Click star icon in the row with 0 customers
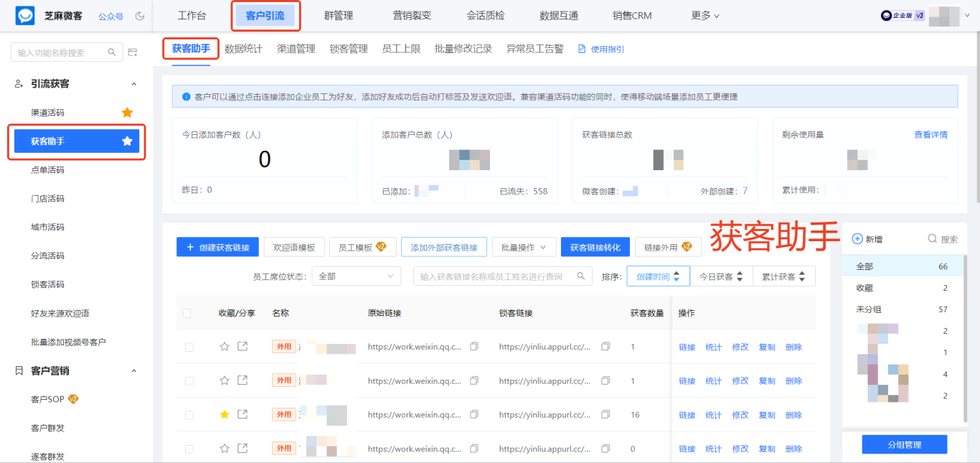The height and width of the screenshot is (463, 980). tap(225, 448)
